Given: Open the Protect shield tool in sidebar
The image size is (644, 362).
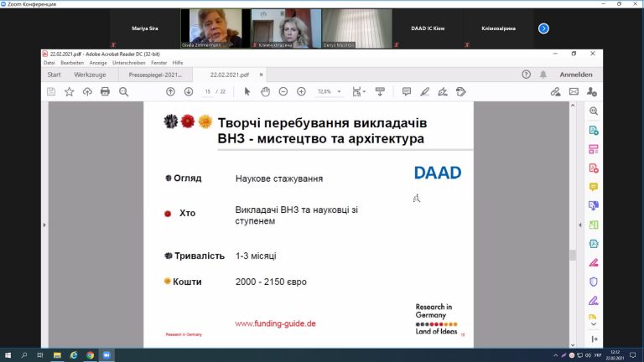Looking at the screenshot, I should click(593, 282).
